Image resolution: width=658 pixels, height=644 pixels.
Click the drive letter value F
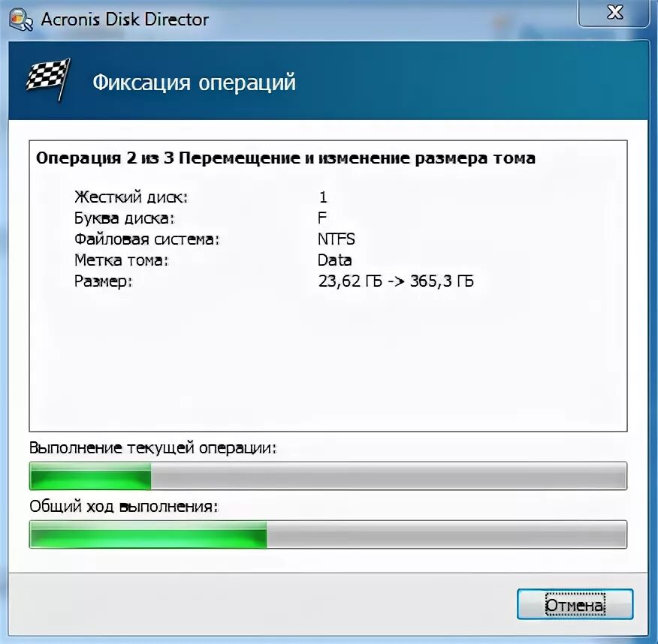coord(322,218)
